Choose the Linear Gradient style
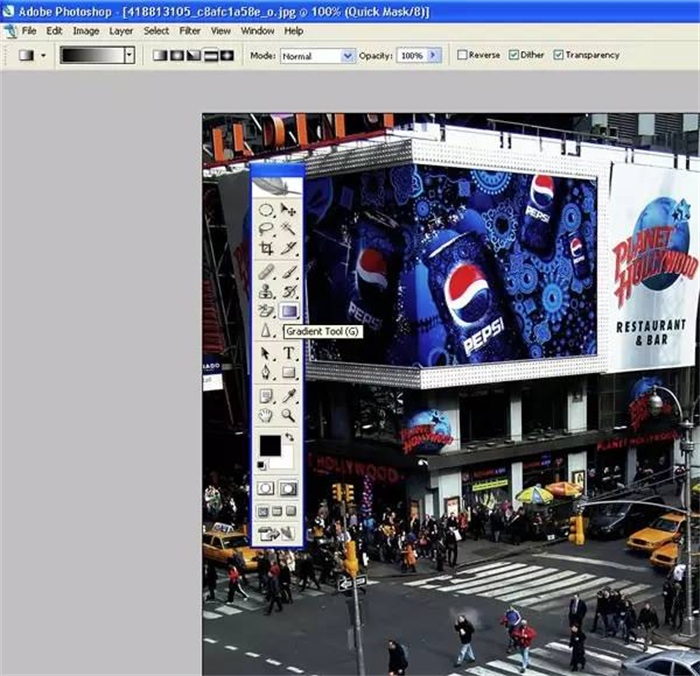The image size is (700, 676). tap(159, 55)
